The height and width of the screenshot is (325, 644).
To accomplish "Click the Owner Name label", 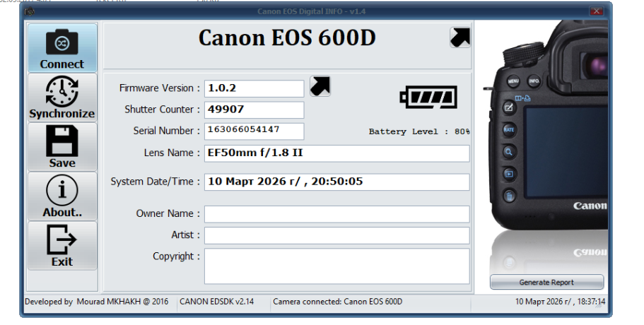I will [x=168, y=213].
